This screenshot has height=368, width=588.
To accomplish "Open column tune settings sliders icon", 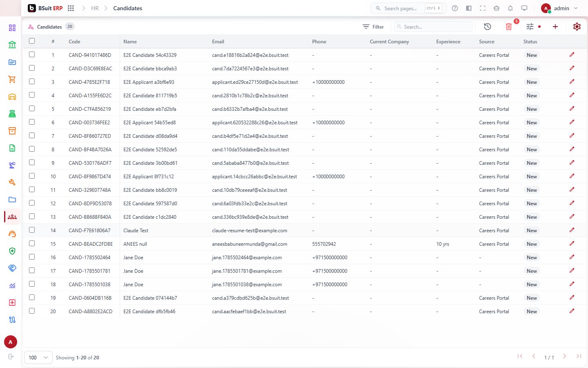I will click(530, 27).
